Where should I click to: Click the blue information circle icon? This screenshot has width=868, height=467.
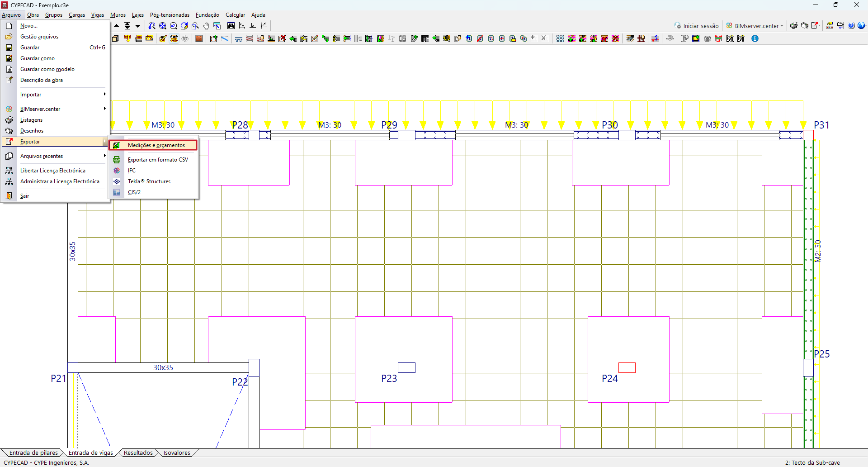point(755,38)
